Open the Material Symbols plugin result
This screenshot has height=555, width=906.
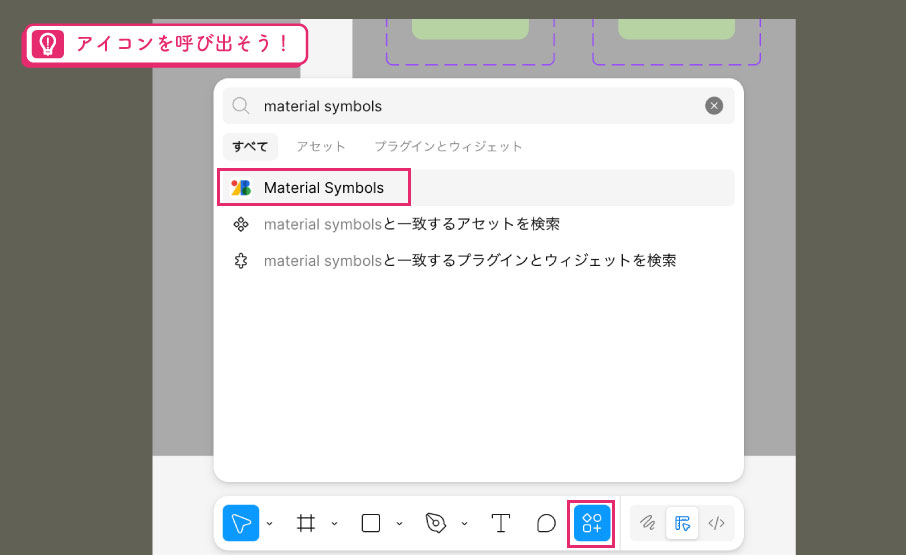pos(478,188)
